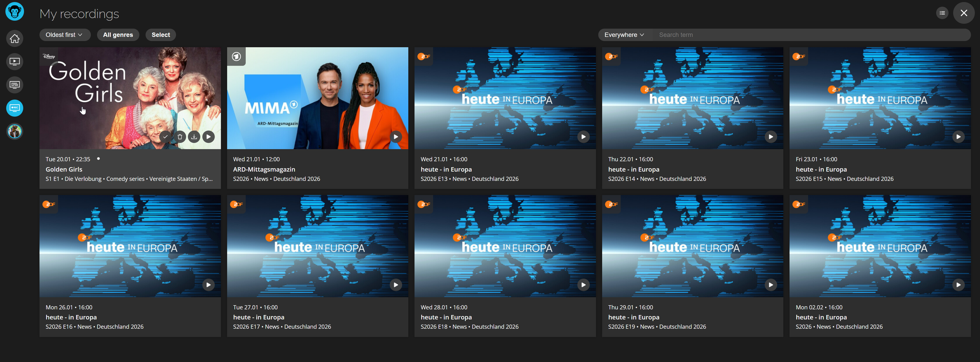
Task: Delete the Golden Girls recording
Action: coord(180,137)
